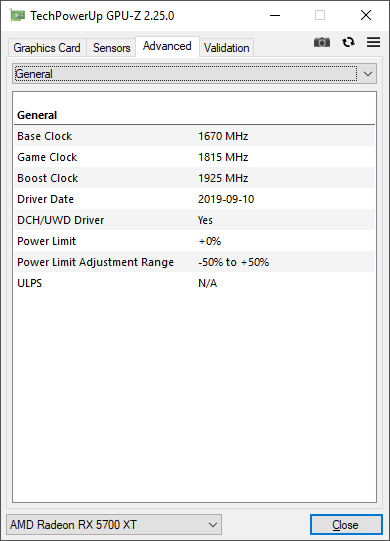Click the Close button
The height and width of the screenshot is (541, 390).
pyautogui.click(x=346, y=525)
